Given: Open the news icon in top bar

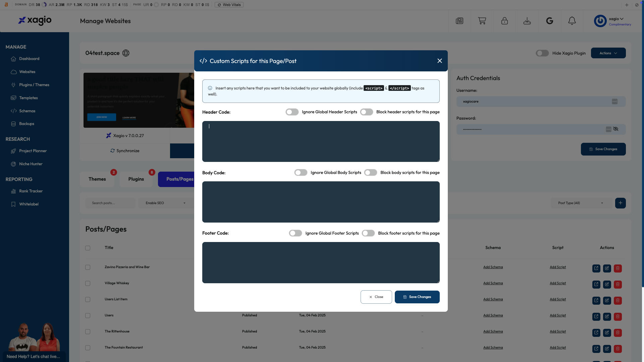Looking at the screenshot, I should click(460, 21).
